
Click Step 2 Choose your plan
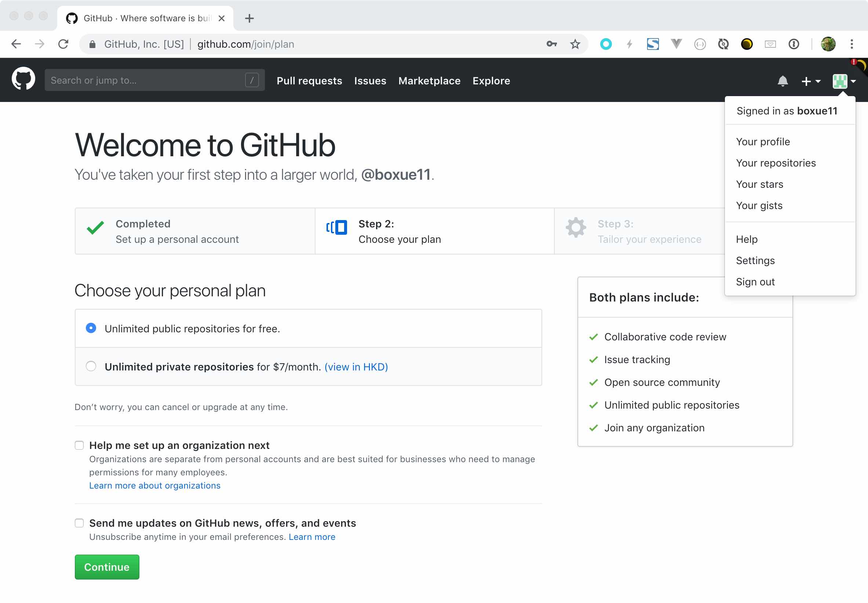point(435,231)
